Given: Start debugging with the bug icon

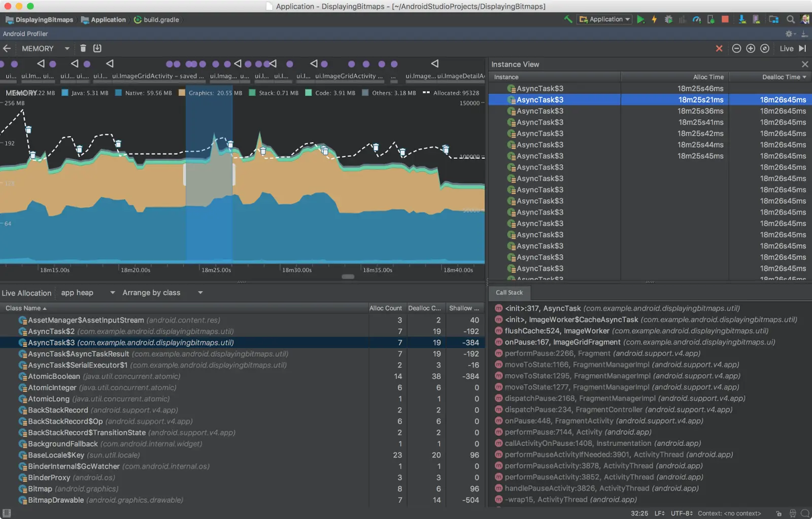Looking at the screenshot, I should coord(668,19).
